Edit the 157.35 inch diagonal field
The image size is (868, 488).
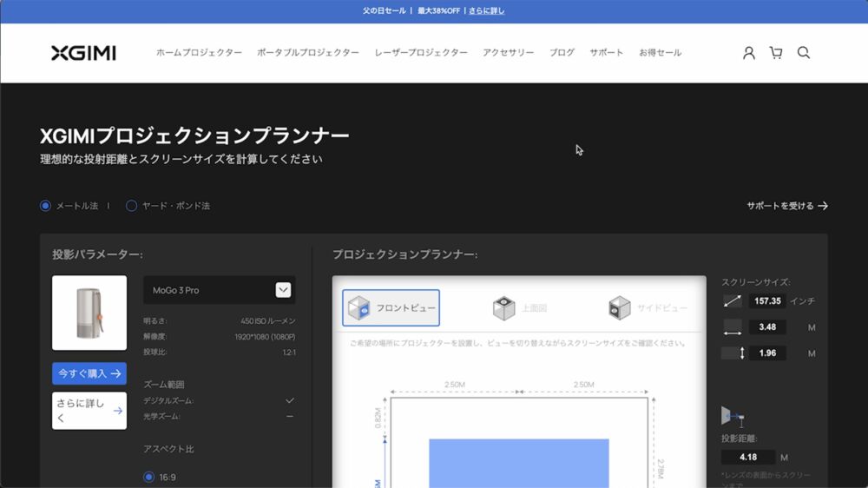pos(767,300)
